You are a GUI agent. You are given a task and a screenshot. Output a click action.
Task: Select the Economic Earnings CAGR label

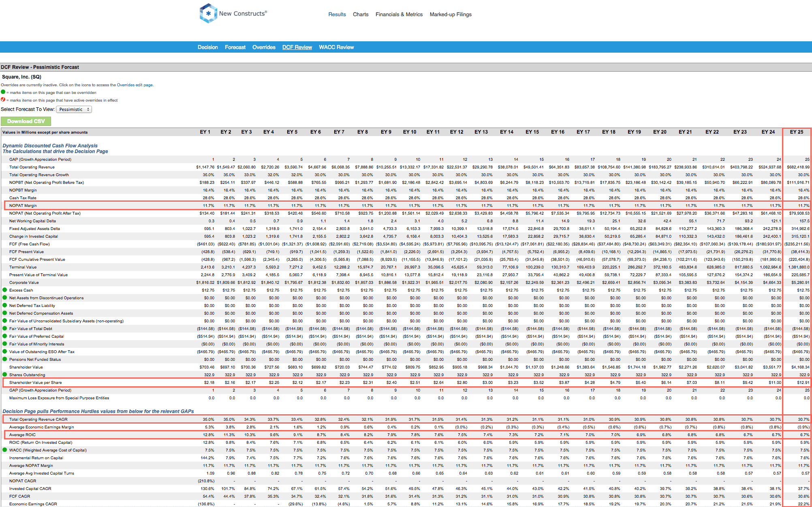point(33,504)
